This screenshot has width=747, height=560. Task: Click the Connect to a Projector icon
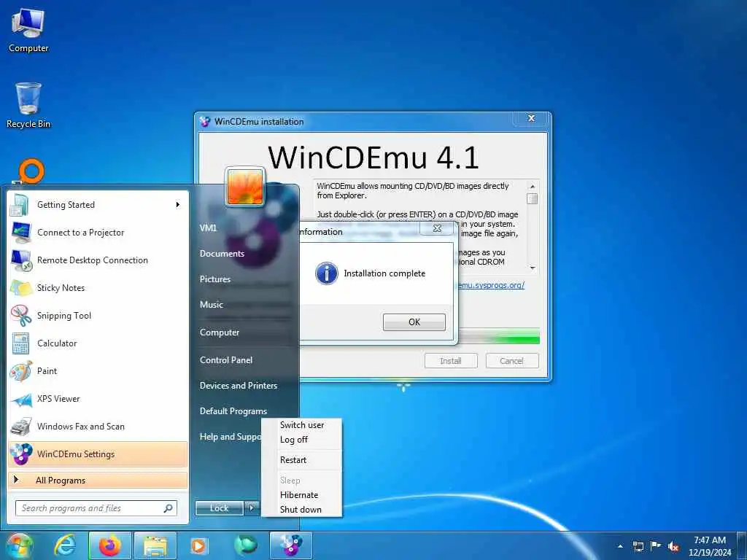click(20, 233)
